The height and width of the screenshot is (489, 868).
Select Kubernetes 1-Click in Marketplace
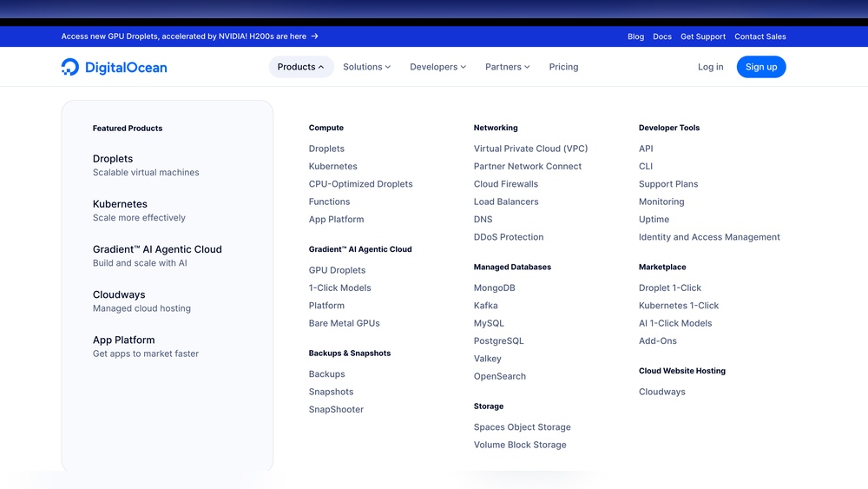click(x=679, y=306)
